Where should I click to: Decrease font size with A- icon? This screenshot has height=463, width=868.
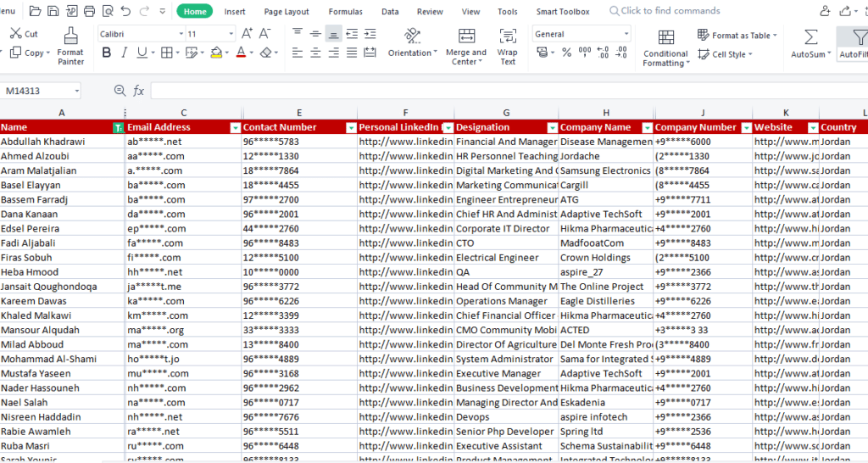coord(265,33)
